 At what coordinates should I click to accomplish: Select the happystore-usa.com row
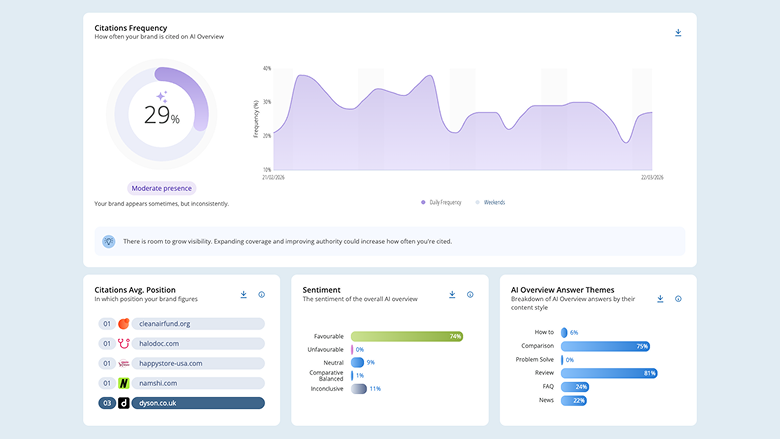point(182,363)
